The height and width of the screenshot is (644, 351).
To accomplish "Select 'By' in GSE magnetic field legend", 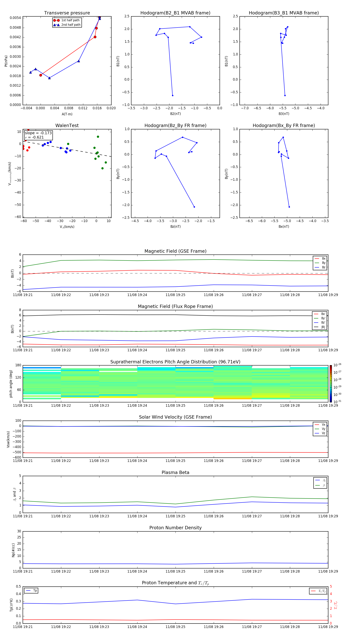I will click(320, 263).
